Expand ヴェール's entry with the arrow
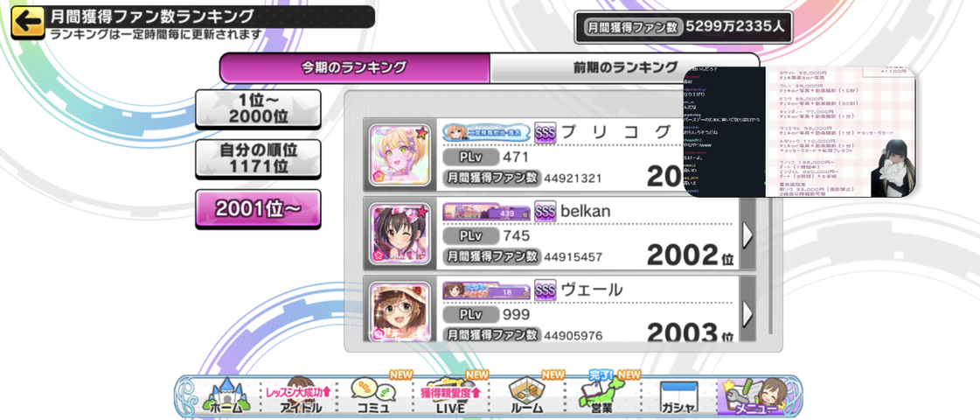 coord(747,311)
